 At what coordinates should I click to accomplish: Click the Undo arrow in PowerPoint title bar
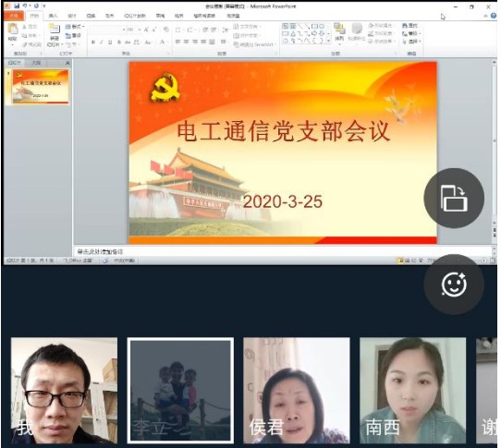[x=25, y=6]
